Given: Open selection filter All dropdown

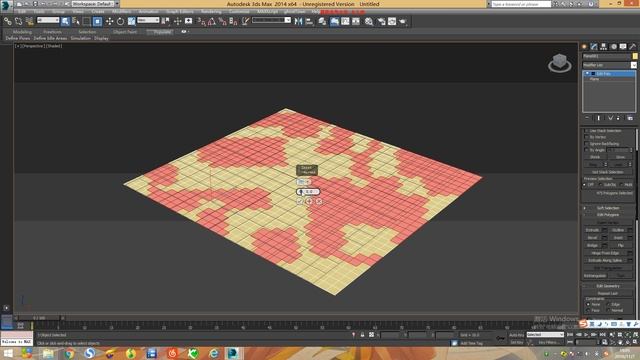Looking at the screenshot, I should [x=48, y=20].
